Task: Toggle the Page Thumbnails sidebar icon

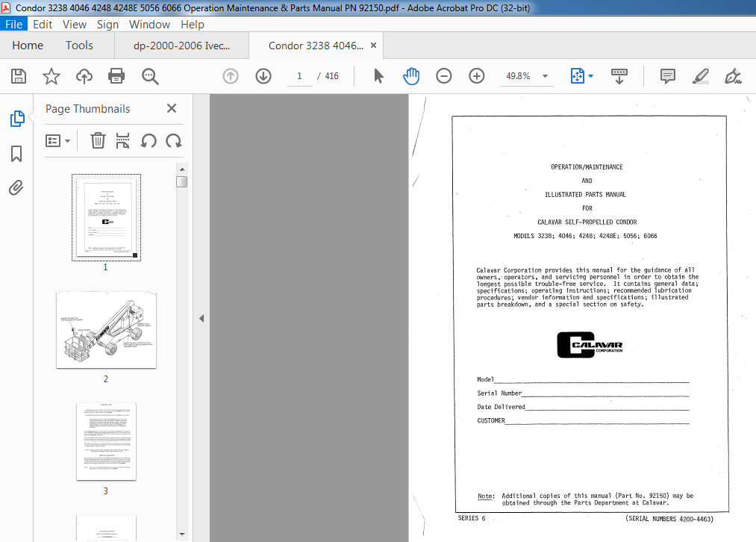Action: (17, 119)
